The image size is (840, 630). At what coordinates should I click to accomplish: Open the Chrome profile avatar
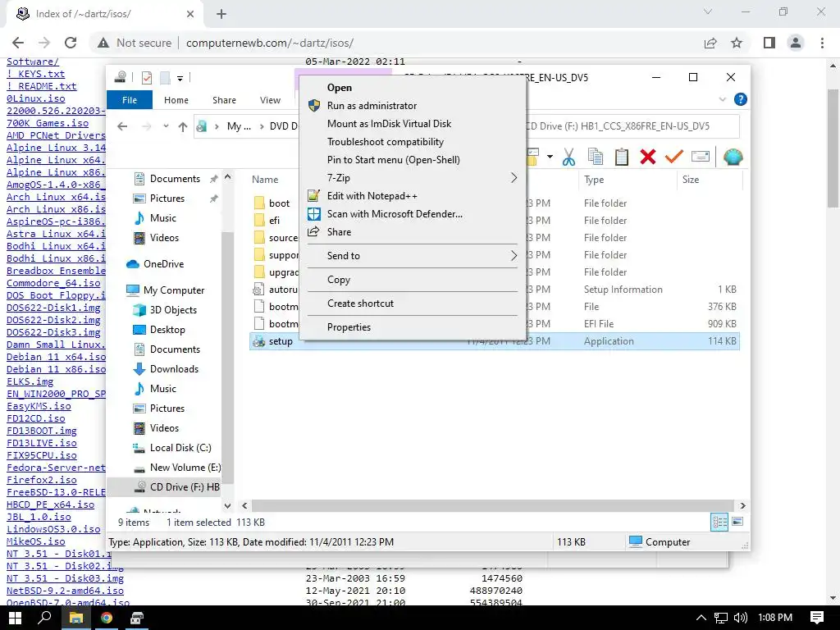796,43
